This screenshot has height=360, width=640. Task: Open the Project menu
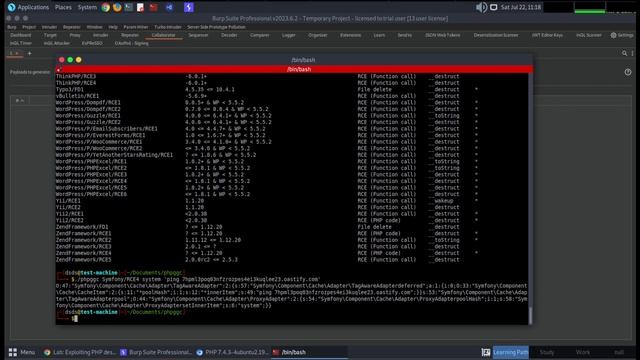[29, 27]
